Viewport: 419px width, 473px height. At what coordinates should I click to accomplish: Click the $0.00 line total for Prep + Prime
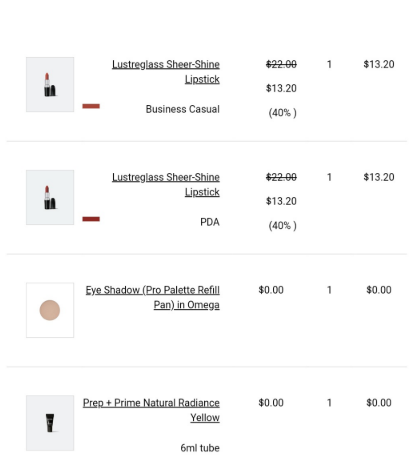point(379,403)
